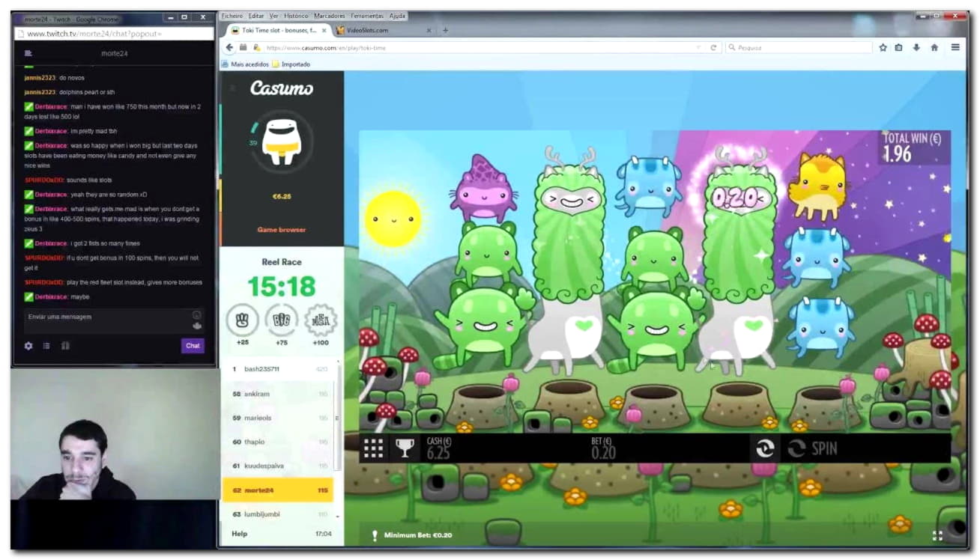The height and width of the screenshot is (560, 980).
Task: Open the Casumo sidebar hamburger menu
Action: 233,88
